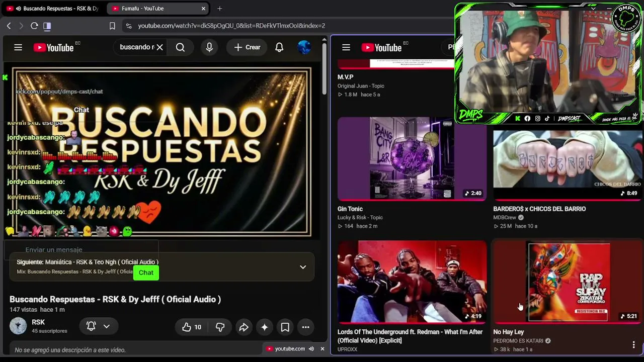Screen dimensions: 644x362
Task: Open the M.V.P video title
Action: click(346, 77)
